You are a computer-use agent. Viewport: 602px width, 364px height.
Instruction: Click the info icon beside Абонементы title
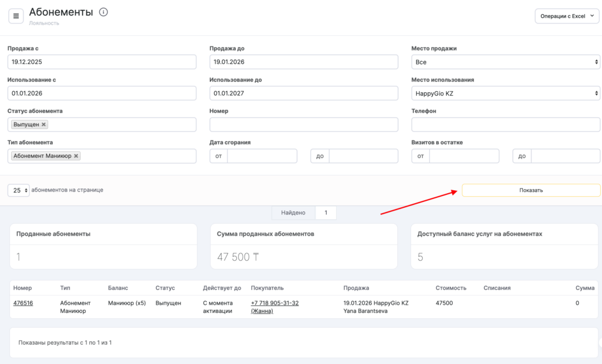(x=103, y=12)
